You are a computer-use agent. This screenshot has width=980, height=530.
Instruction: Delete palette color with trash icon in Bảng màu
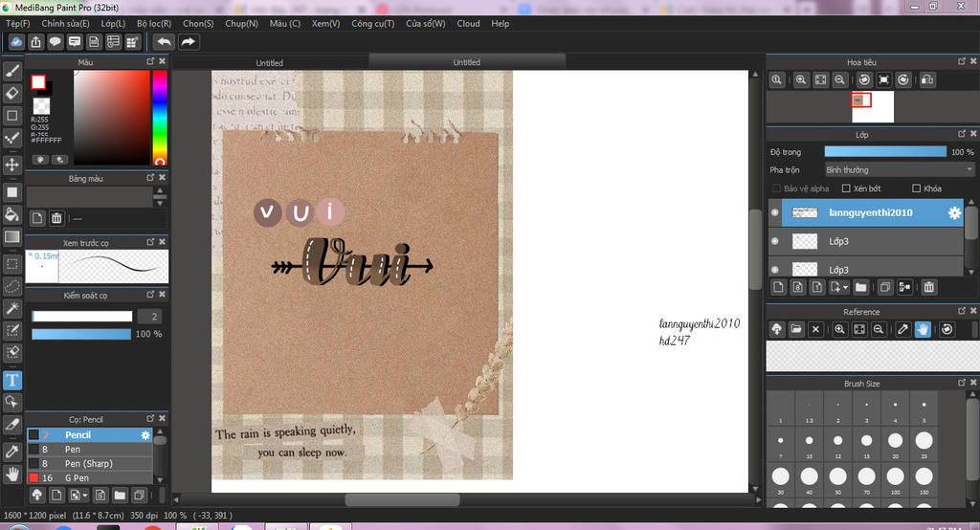click(x=56, y=218)
